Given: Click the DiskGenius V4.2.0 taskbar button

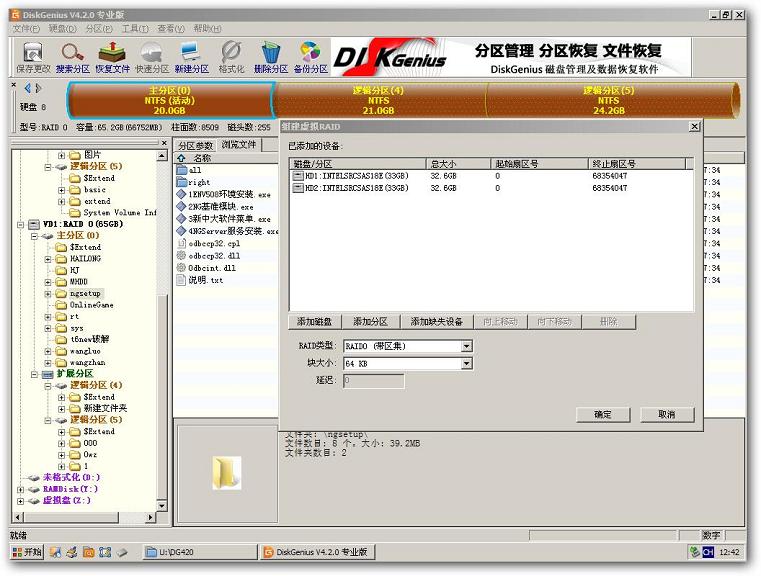Looking at the screenshot, I should (318, 552).
